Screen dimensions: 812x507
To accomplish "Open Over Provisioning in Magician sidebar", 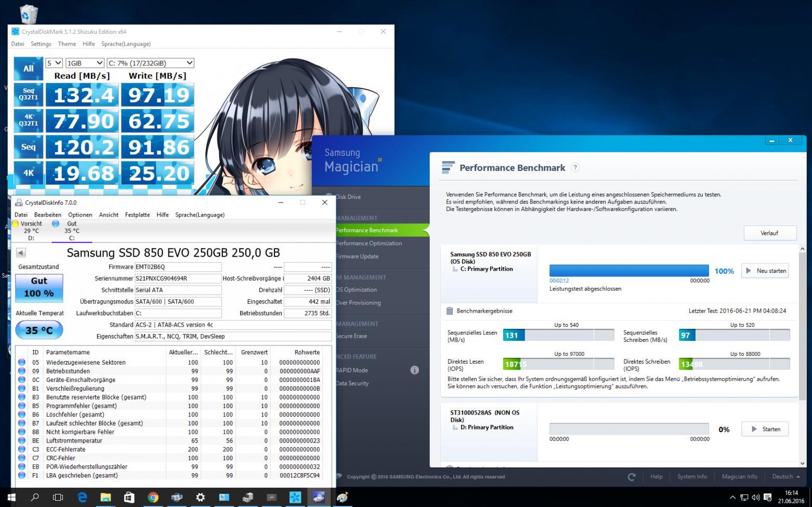I will click(358, 303).
